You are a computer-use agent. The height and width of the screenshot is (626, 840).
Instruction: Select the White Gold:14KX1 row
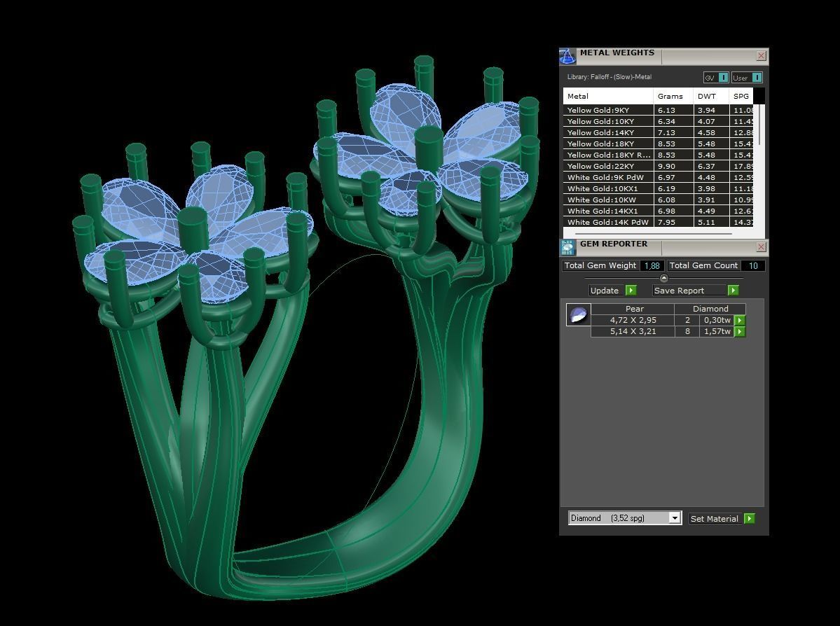(659, 211)
